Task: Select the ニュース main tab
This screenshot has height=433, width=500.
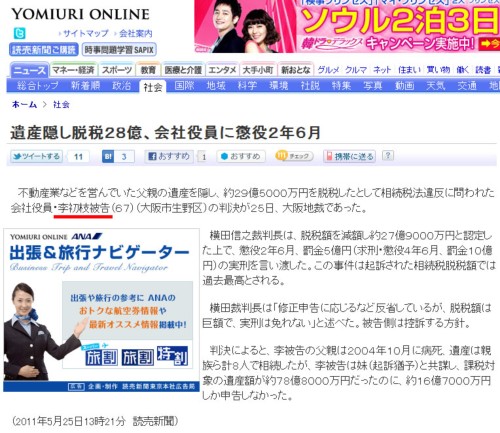Action: click(29, 70)
